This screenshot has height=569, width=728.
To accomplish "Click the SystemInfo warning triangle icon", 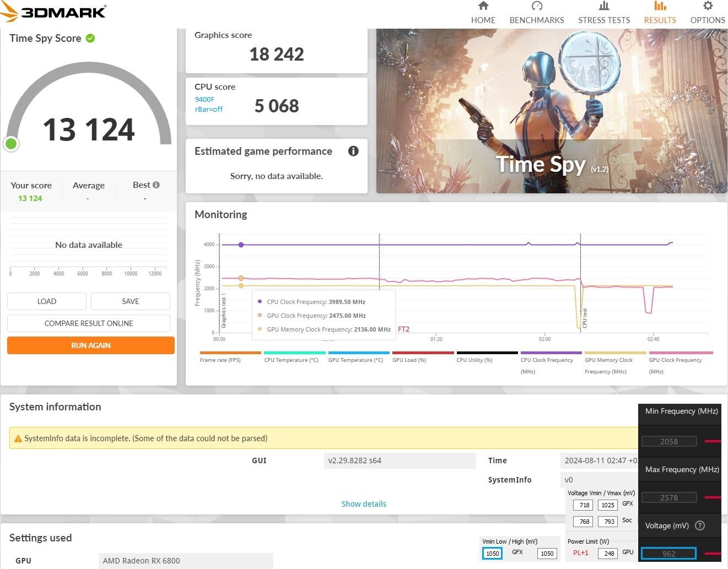I will [18, 439].
